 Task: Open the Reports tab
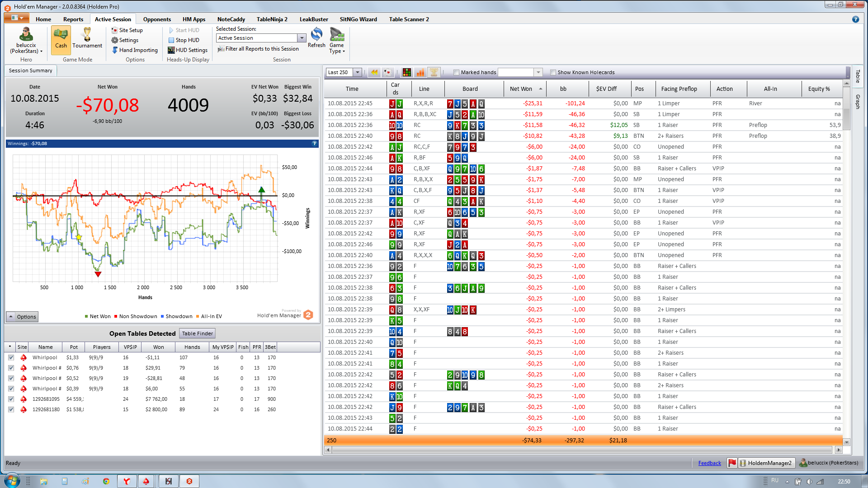click(x=73, y=19)
